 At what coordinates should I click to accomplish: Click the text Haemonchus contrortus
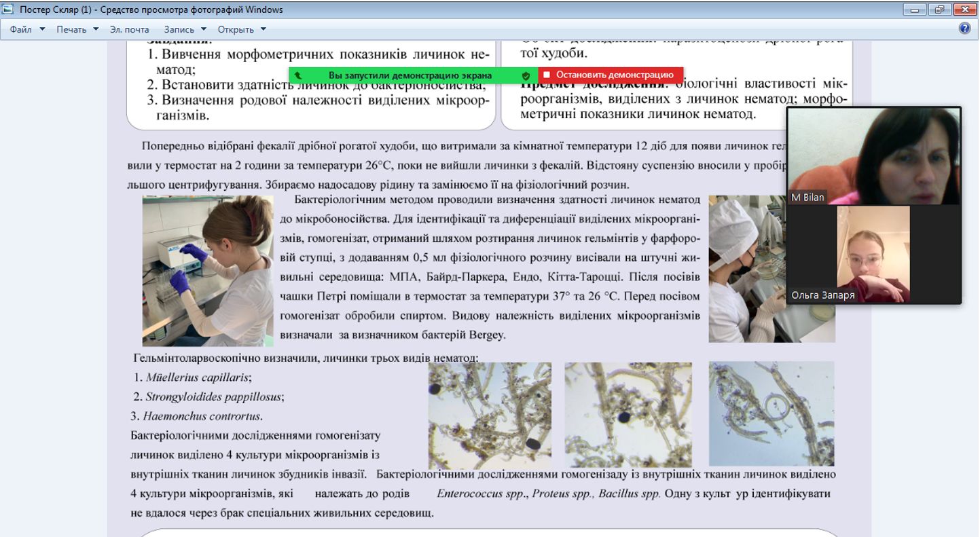click(202, 415)
